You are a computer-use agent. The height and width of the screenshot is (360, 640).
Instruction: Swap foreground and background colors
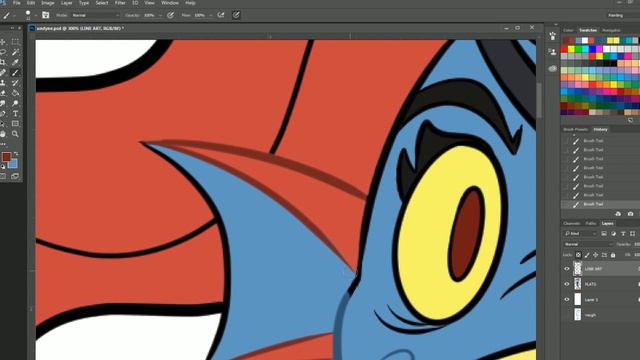pyautogui.click(x=16, y=154)
